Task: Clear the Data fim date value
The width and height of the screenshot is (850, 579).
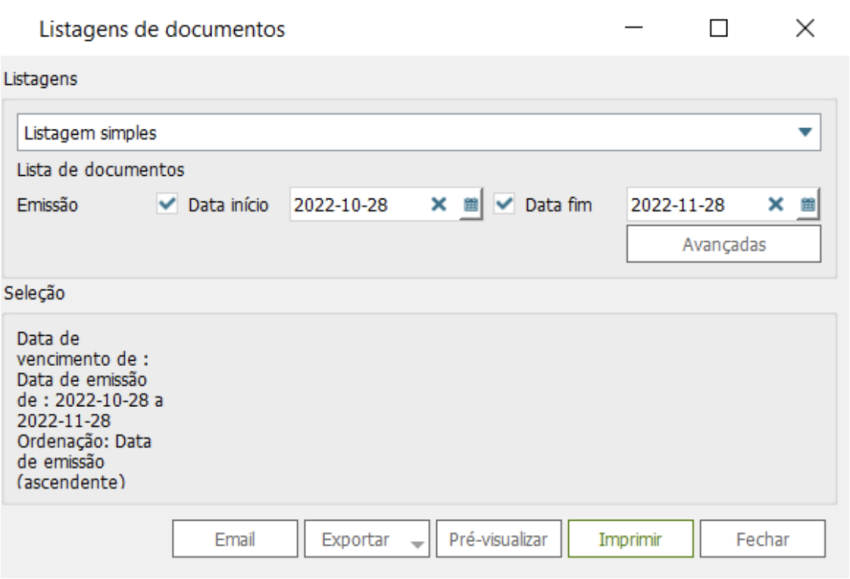Action: (x=775, y=205)
